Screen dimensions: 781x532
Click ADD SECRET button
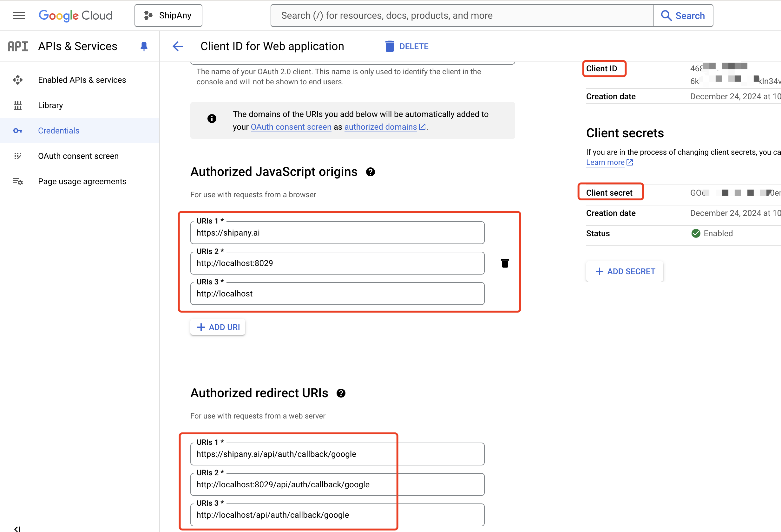coord(625,271)
